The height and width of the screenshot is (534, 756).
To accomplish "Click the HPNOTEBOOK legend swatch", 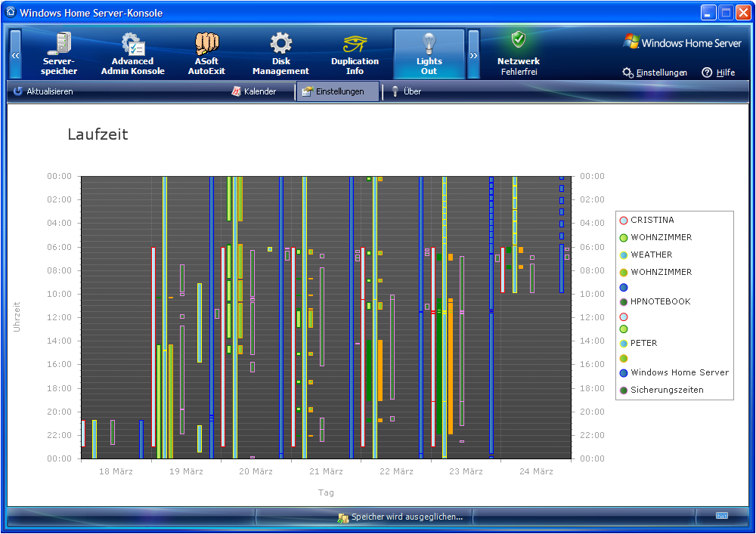I will click(624, 302).
